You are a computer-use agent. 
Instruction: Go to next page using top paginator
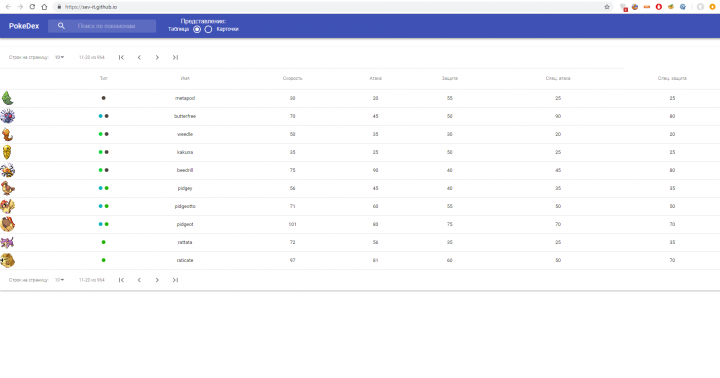[157, 57]
